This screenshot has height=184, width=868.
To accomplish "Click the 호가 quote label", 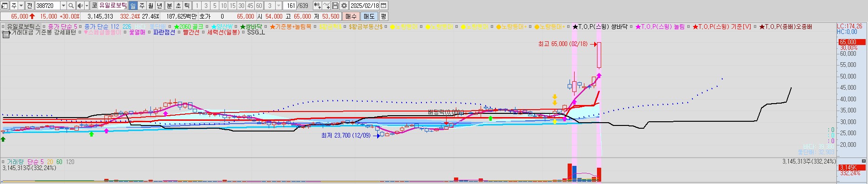I will coord(205,16).
